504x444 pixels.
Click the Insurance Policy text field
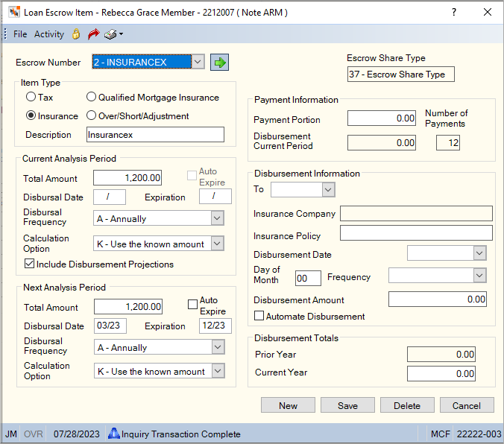coord(416,233)
